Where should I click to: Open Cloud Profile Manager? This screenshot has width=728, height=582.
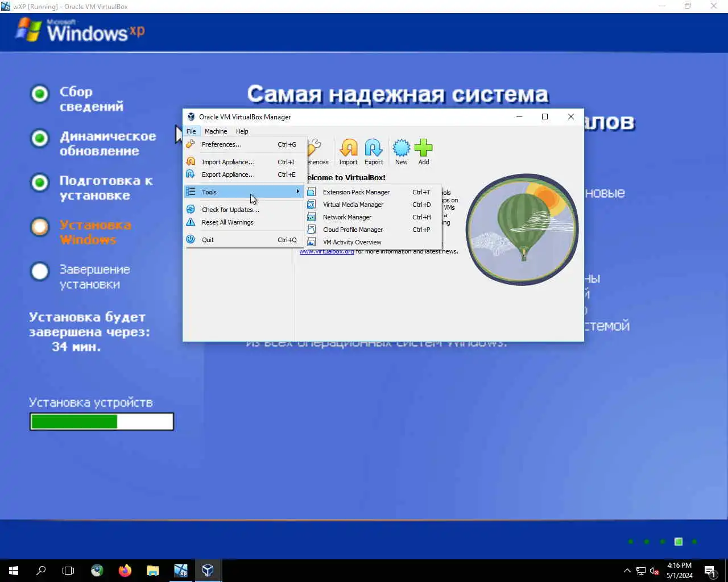[x=373, y=230]
